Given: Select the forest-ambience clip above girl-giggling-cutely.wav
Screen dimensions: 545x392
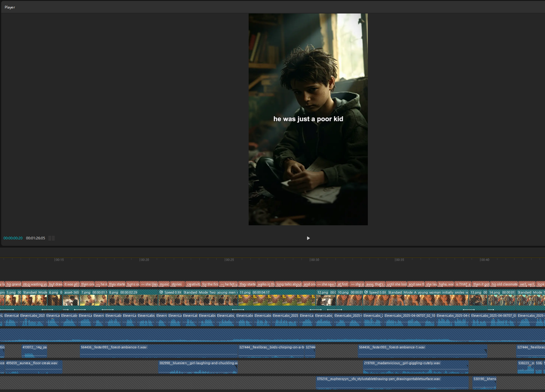Looking at the screenshot, I should coord(422,351).
